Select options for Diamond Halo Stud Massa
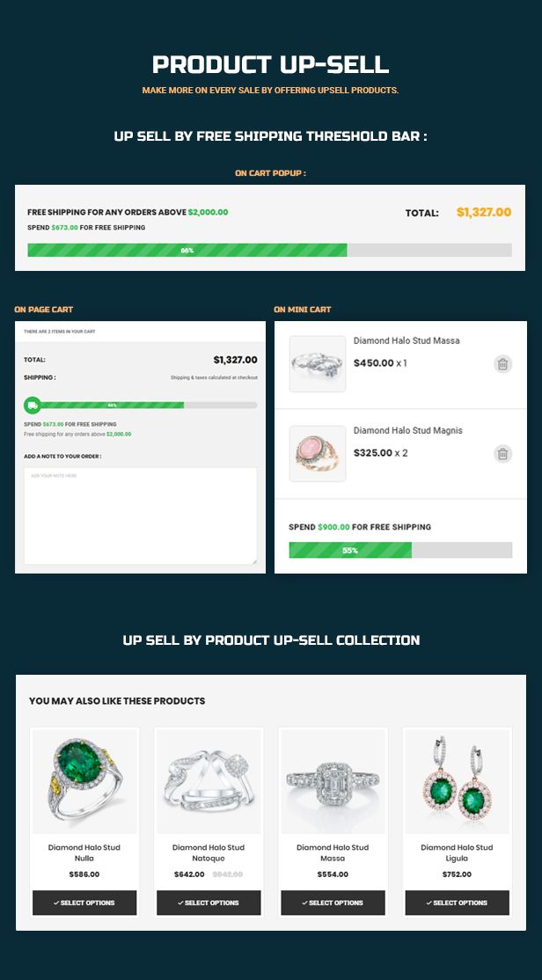Image resolution: width=542 pixels, height=980 pixels. [x=333, y=903]
